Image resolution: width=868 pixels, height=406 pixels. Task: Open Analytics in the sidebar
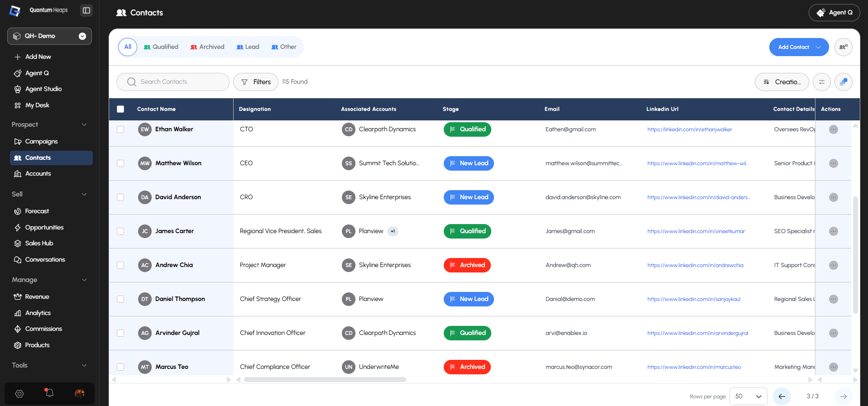point(38,313)
